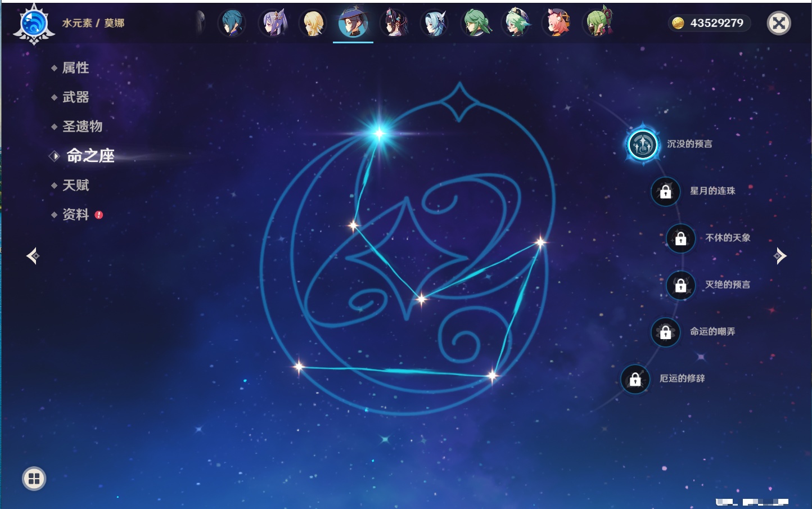
Task: Select Mona's highlighted avatar with witch hat
Action: (353, 23)
